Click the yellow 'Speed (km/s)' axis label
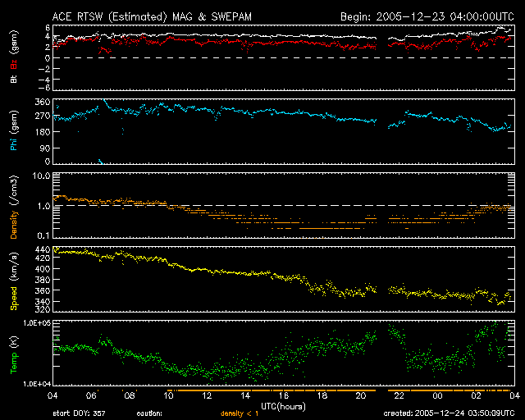This screenshot has width=525, height=420. (14, 281)
